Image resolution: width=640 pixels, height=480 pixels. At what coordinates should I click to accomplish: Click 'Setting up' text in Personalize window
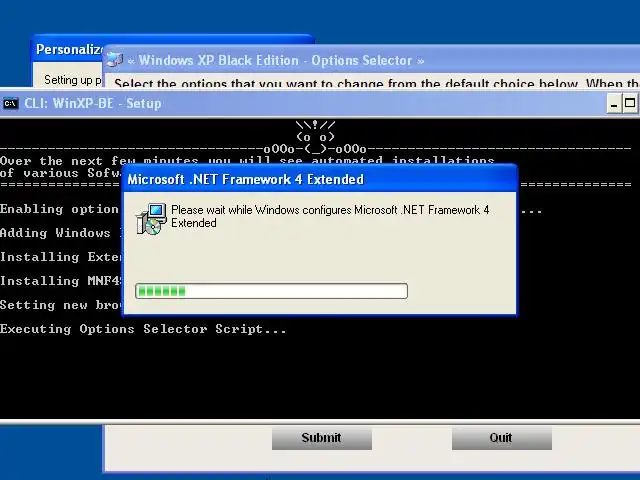[x=72, y=80]
